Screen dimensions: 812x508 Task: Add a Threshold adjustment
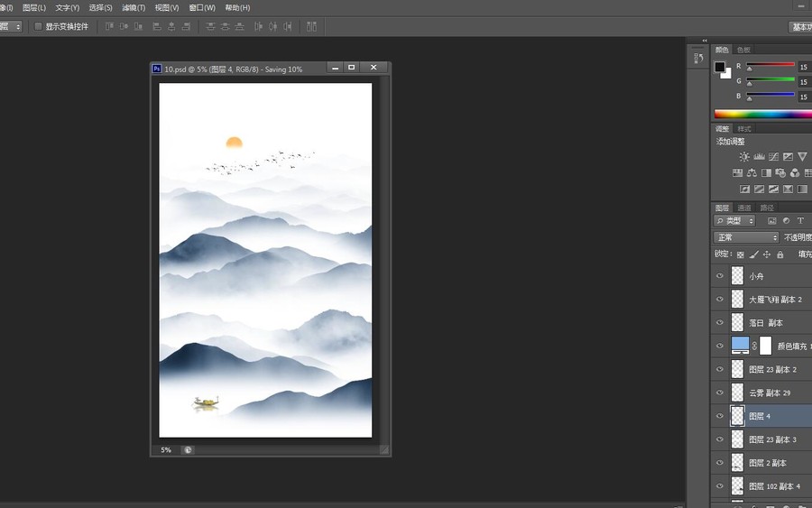click(774, 189)
